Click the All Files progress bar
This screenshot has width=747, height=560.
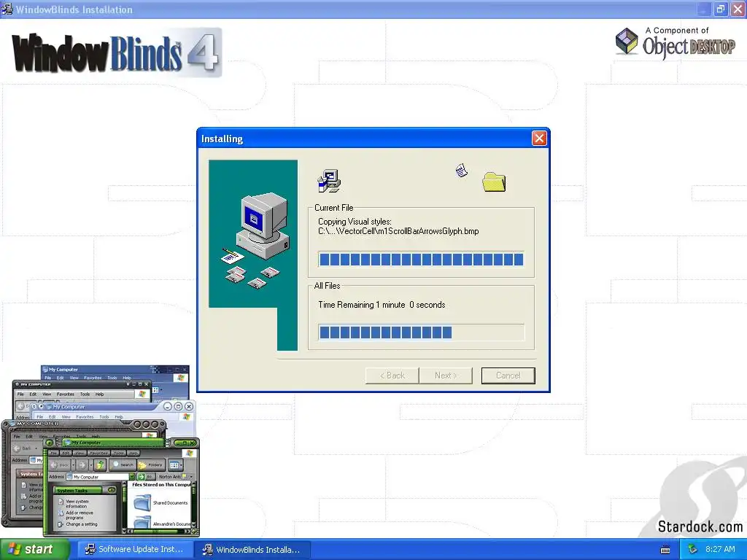[x=421, y=332]
